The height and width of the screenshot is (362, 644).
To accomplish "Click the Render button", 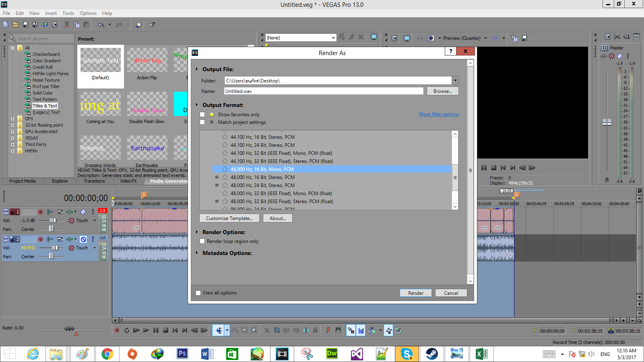I will click(x=416, y=293).
